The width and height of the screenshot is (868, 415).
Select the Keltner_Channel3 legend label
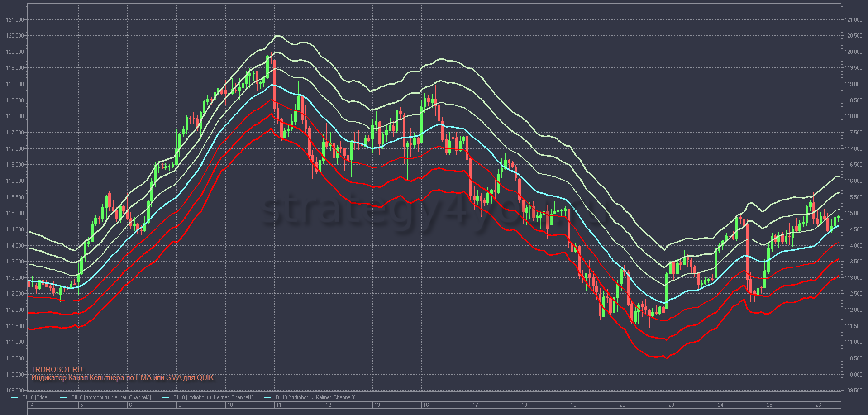click(315, 397)
